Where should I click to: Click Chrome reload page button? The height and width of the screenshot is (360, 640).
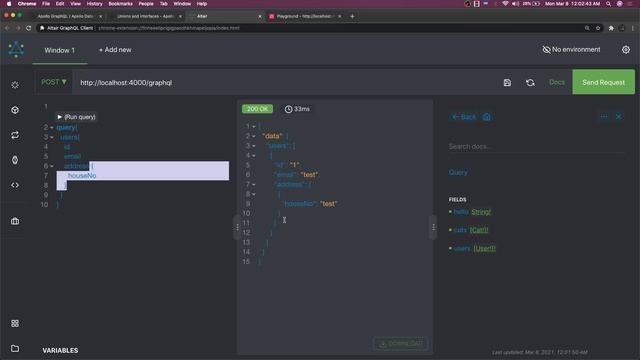(x=29, y=28)
